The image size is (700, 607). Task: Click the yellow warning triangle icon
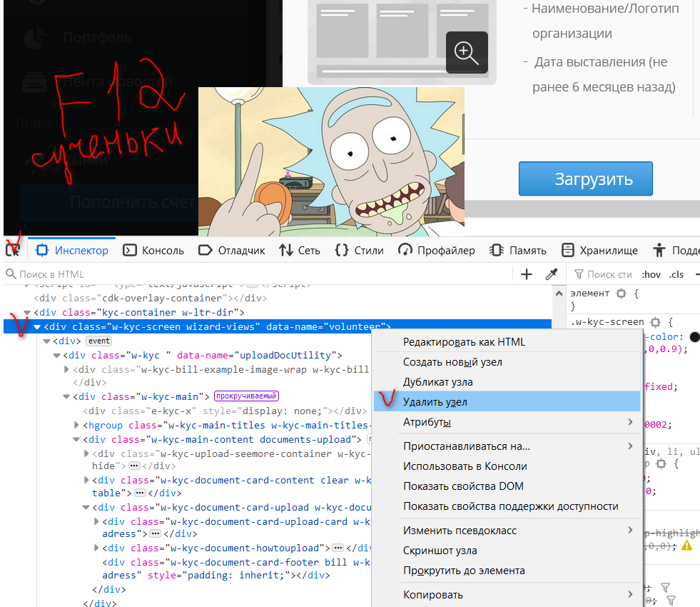click(x=686, y=545)
